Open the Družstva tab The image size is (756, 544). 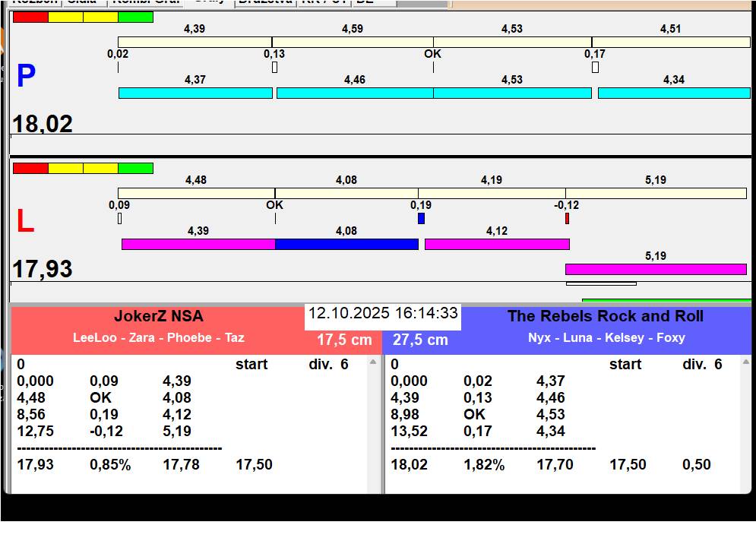264,2
